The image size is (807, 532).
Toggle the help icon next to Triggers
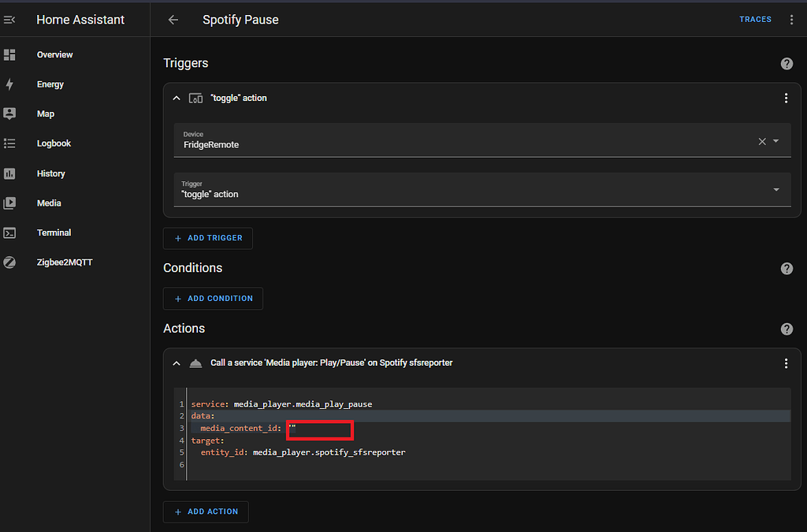point(787,64)
